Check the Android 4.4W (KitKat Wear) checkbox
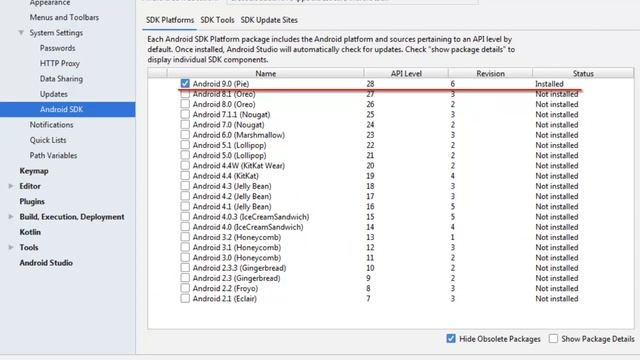The image size is (640, 360). 185,165
